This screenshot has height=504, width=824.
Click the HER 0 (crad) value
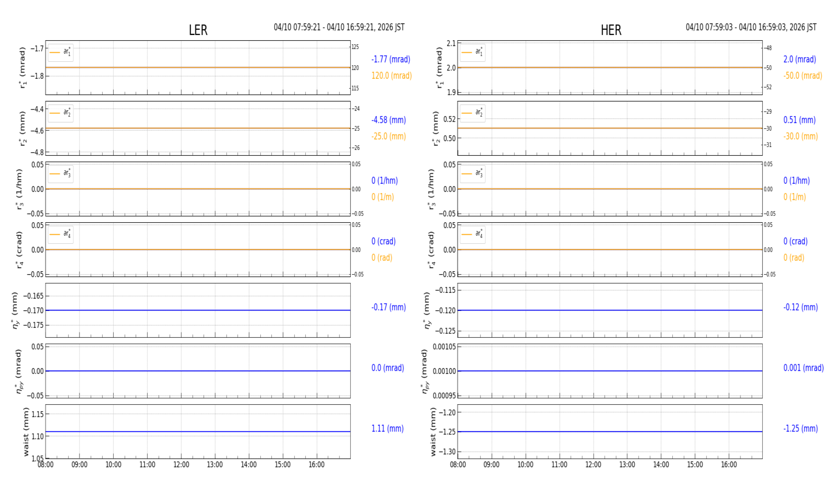click(x=795, y=242)
